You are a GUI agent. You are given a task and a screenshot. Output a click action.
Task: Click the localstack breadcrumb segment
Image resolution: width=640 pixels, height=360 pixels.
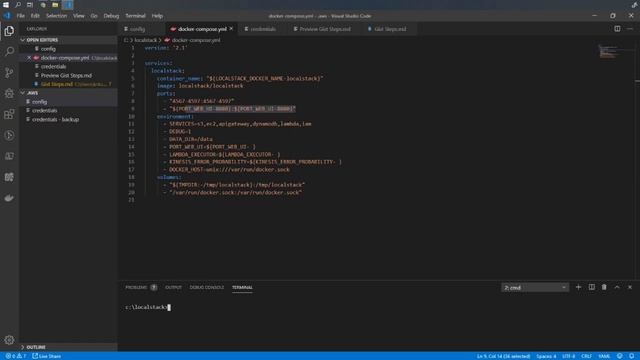(x=145, y=40)
